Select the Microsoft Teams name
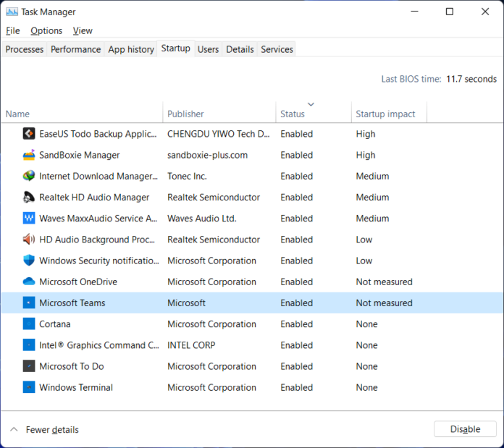The image size is (504, 448). point(72,303)
